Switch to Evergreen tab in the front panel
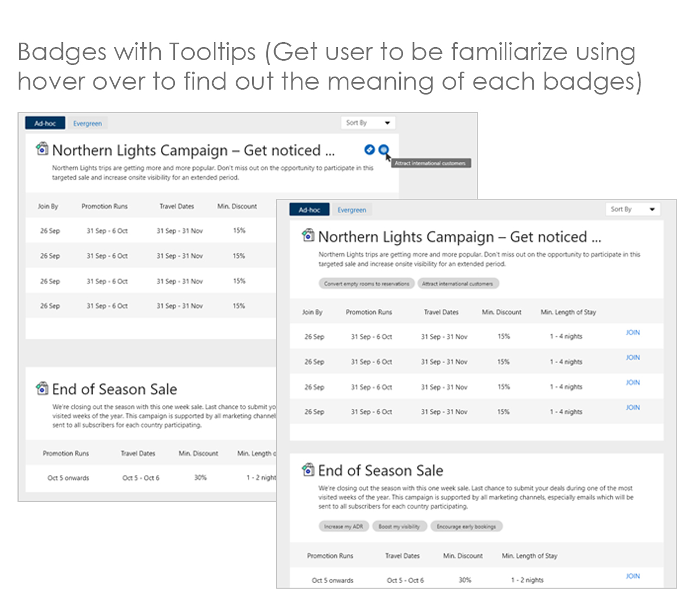Image resolution: width=700 pixels, height=616 pixels. coord(352,210)
